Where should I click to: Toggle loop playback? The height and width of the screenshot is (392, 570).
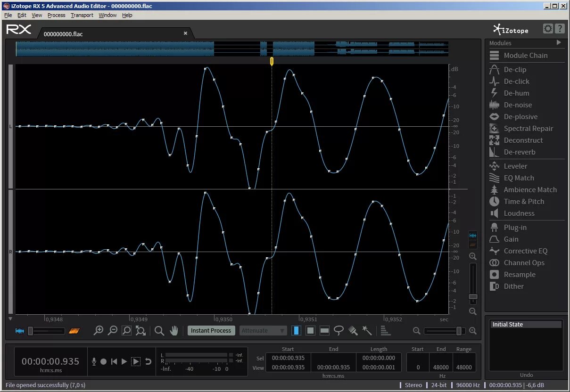point(148,361)
